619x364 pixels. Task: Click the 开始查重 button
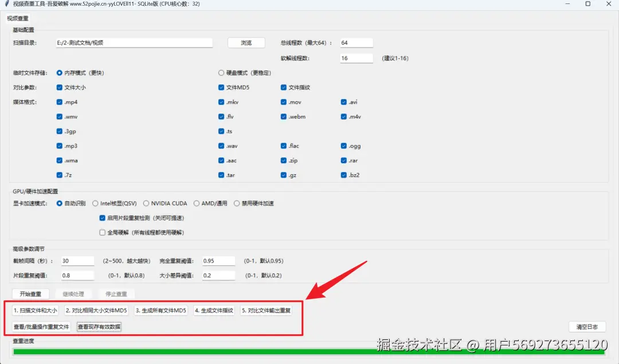(x=30, y=294)
